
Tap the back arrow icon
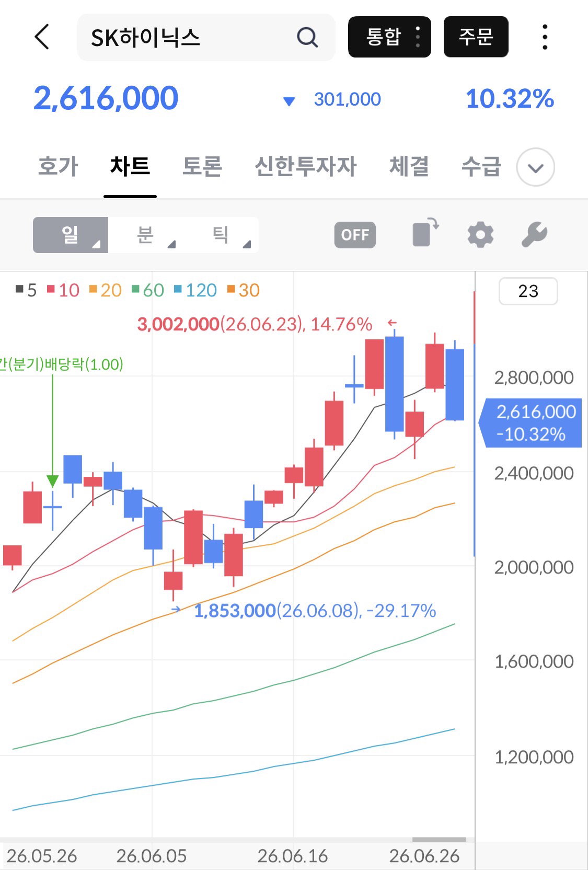(x=42, y=37)
